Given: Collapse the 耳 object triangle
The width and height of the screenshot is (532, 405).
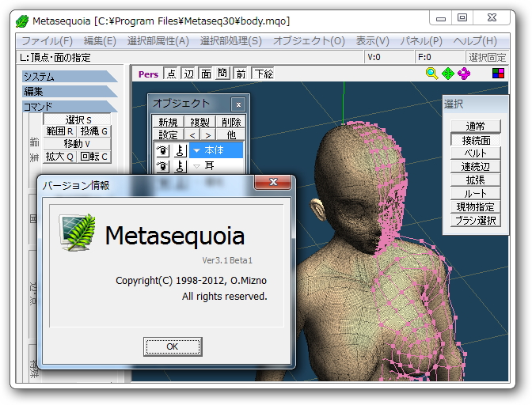Looking at the screenshot, I should 196,166.
